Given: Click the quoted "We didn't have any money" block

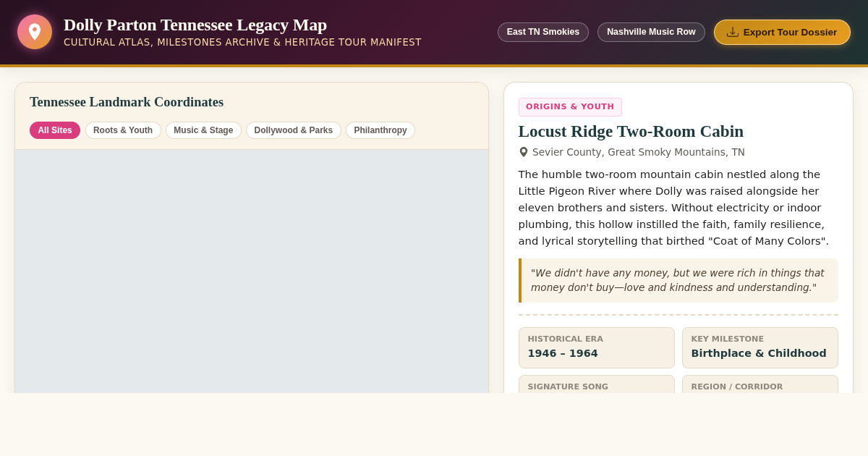Looking at the screenshot, I should [678, 280].
